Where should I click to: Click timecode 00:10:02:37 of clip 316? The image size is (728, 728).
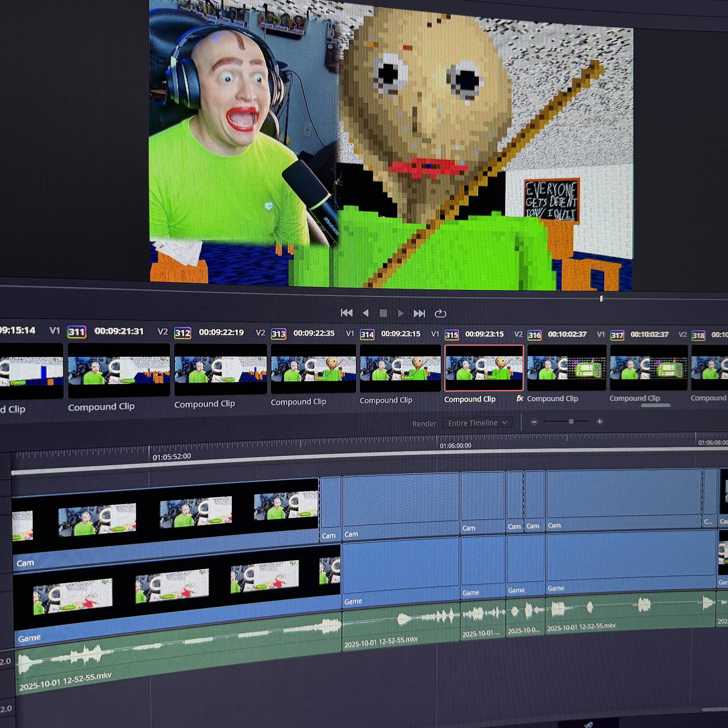567,334
